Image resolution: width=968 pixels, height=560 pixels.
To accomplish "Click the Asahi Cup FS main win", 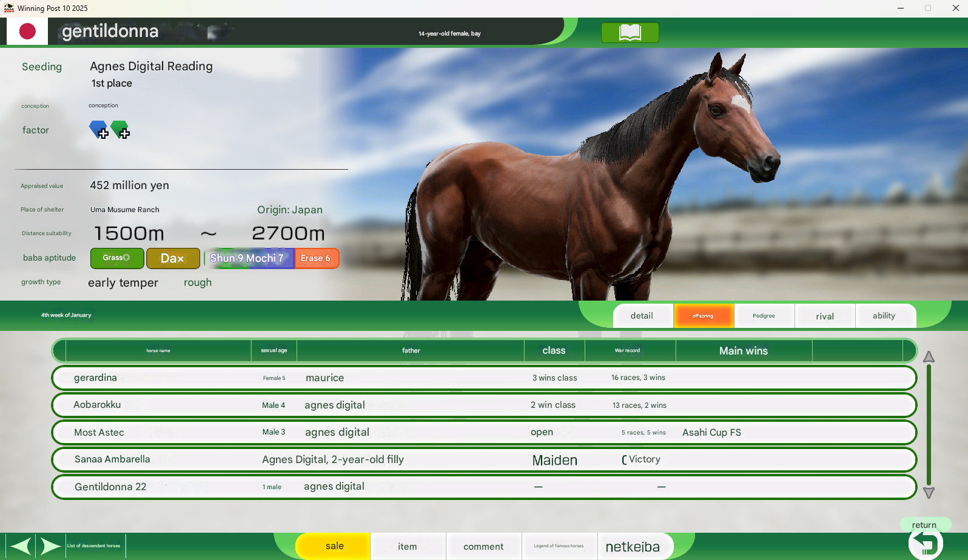I will pos(712,432).
